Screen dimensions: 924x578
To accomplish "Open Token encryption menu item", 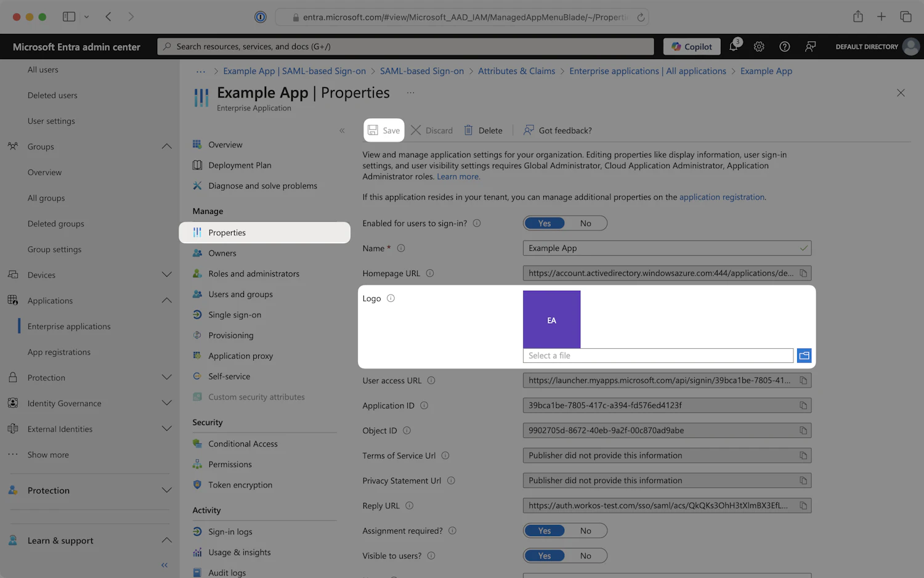I will pos(240,485).
